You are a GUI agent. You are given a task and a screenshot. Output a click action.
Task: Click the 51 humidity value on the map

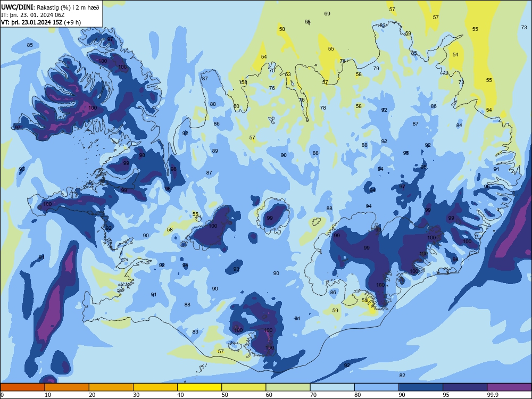(x=364, y=300)
